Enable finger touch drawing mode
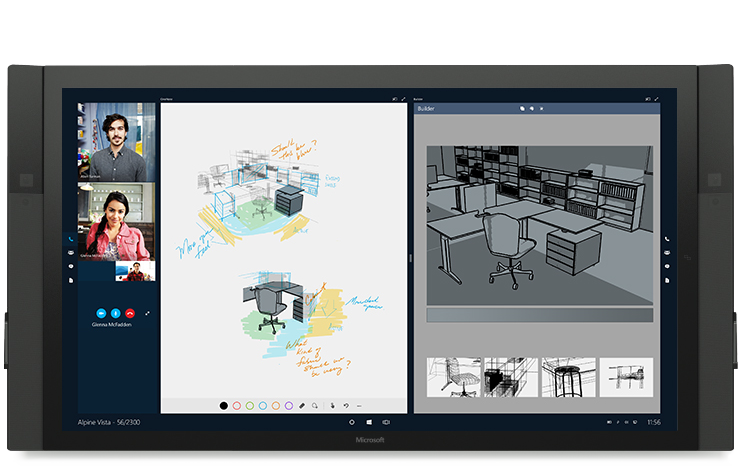Screen dimensions: 742x470 [331, 405]
